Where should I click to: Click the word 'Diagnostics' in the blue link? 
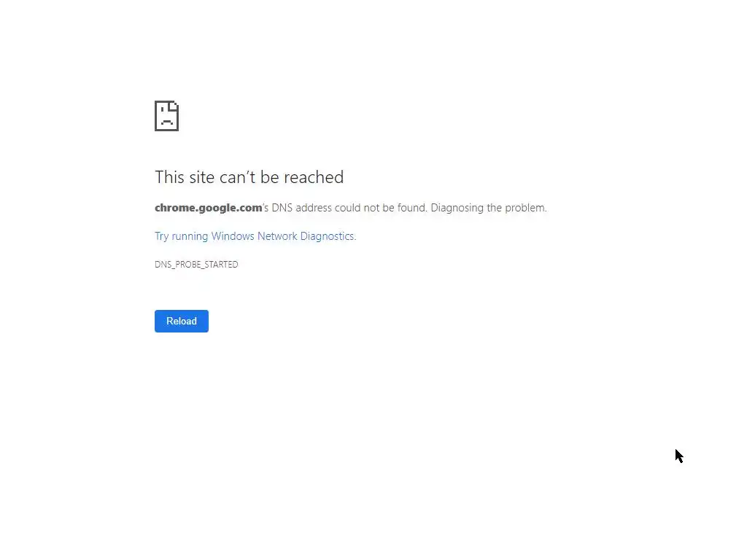click(x=328, y=236)
